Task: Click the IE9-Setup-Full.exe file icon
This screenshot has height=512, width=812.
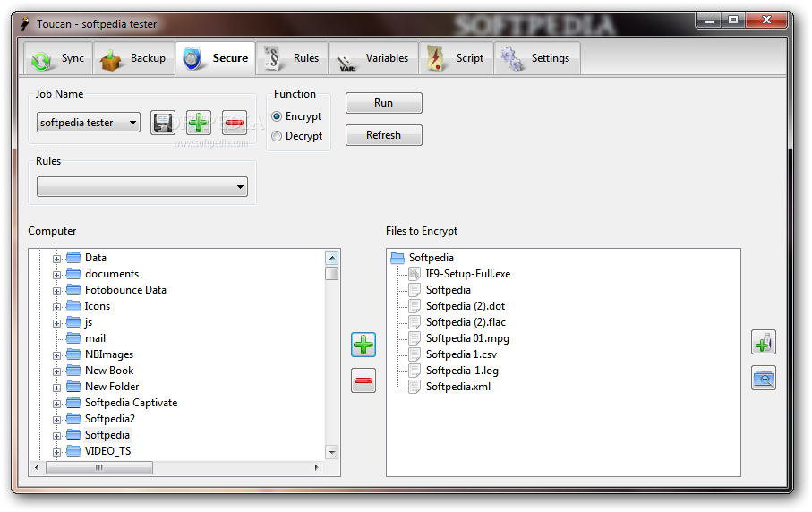Action: (415, 274)
